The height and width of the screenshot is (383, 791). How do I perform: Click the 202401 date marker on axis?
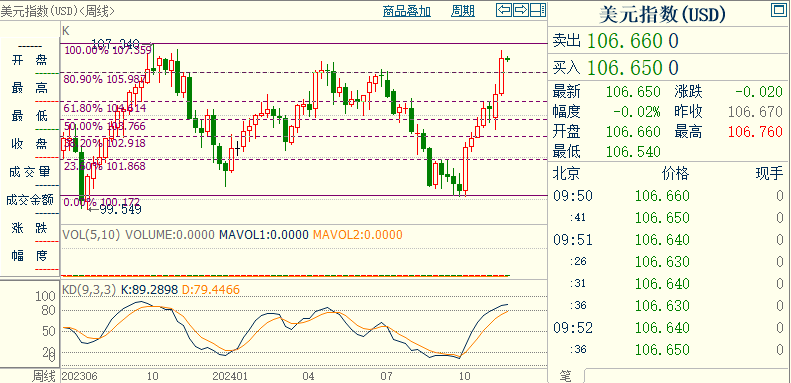pos(230,376)
